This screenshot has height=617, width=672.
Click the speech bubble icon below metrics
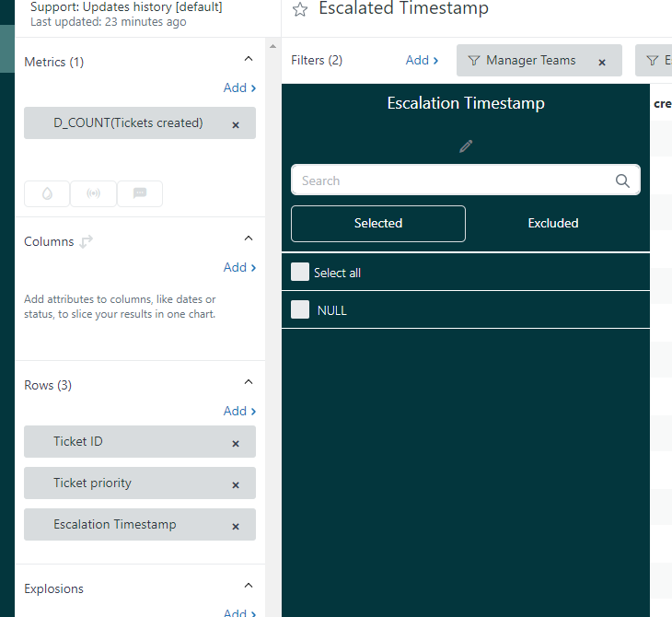(140, 193)
